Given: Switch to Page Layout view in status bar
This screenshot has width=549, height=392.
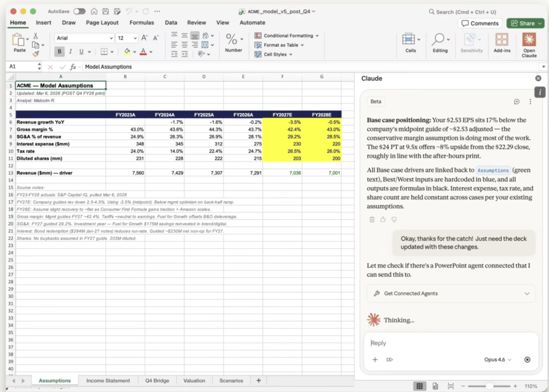Looking at the screenshot, I should click(x=435, y=386).
